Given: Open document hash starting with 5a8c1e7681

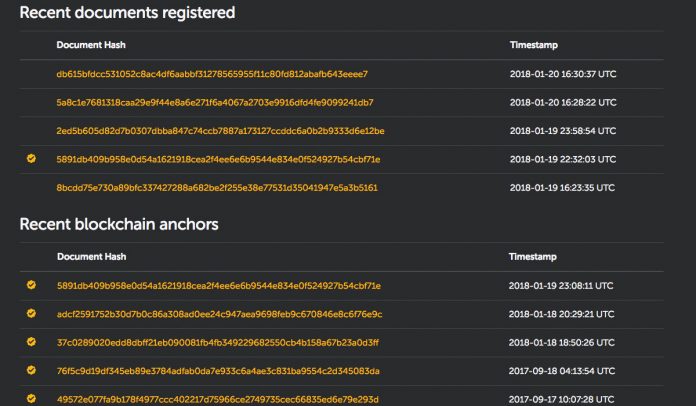Looking at the screenshot, I should [x=215, y=102].
